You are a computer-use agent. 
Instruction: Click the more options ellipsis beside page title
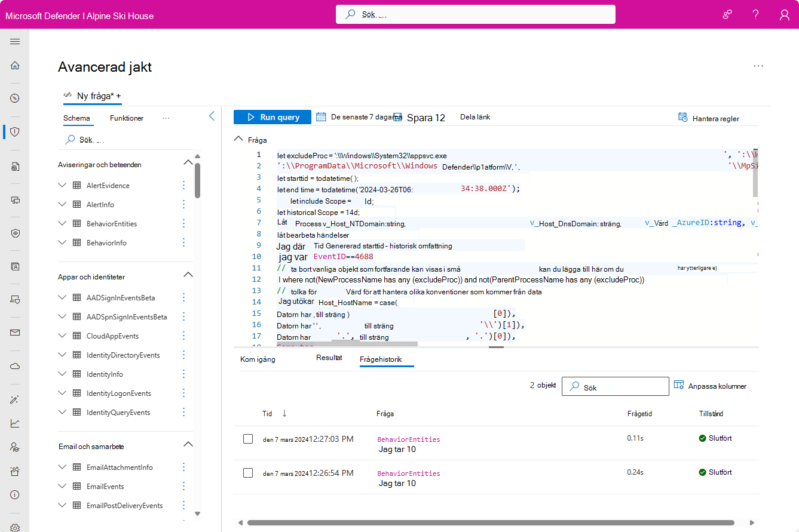[758, 66]
